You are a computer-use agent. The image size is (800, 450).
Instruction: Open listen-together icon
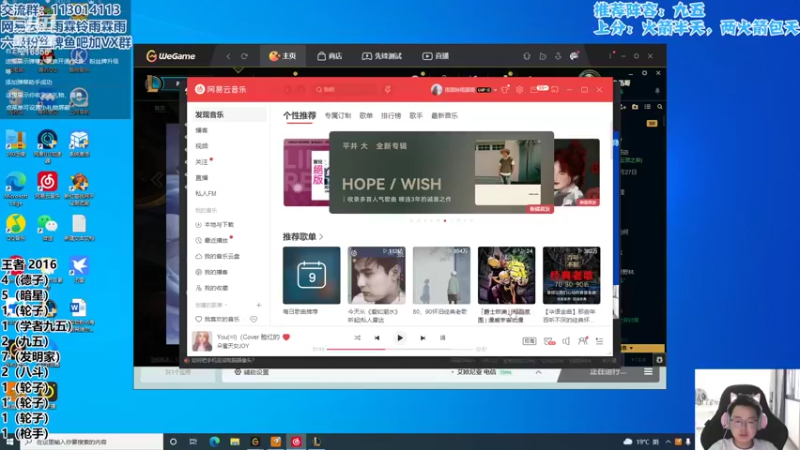pyautogui.click(x=583, y=341)
